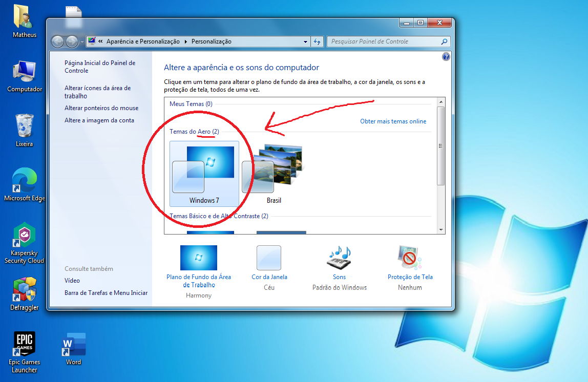Image resolution: width=588 pixels, height=382 pixels.
Task: Open the address bar history dropdown
Action: point(305,41)
